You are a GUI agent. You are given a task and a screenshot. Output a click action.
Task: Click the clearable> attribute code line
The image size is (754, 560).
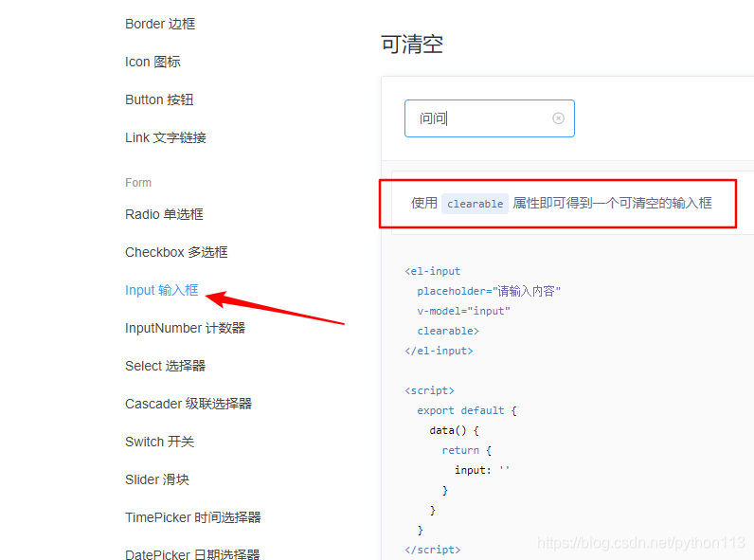[x=448, y=331]
